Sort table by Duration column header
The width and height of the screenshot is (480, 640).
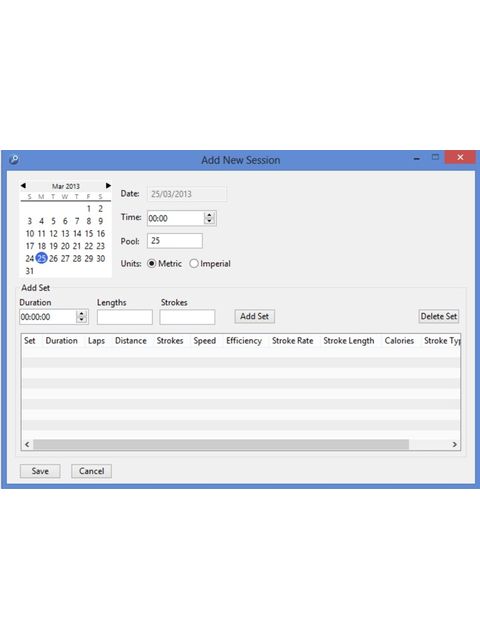tap(62, 341)
